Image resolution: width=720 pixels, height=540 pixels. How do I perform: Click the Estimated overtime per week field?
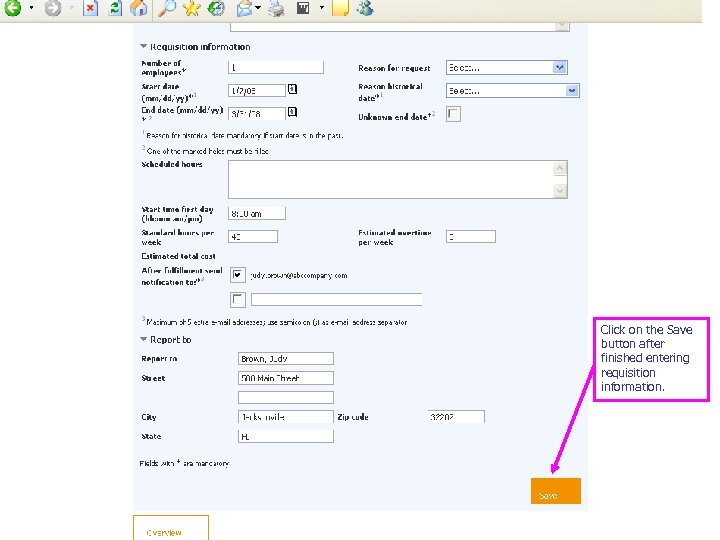pos(471,236)
